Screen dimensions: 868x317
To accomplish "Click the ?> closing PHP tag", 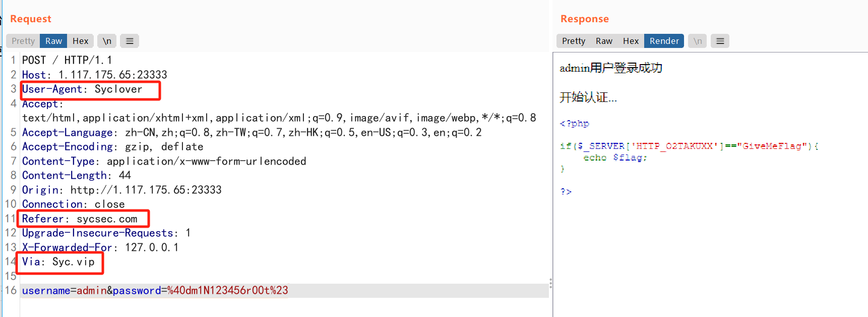I will tap(566, 191).
